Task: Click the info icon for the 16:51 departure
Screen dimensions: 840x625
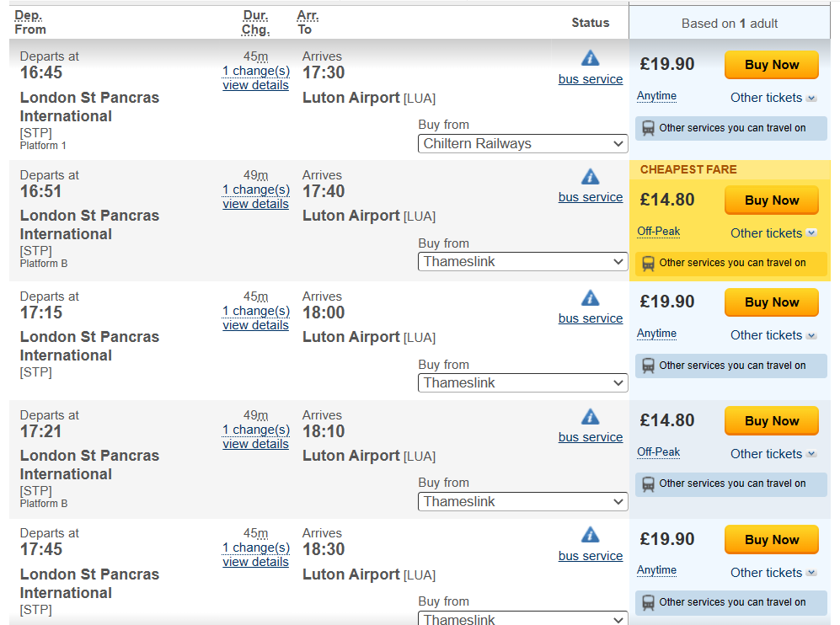Action: [x=591, y=177]
